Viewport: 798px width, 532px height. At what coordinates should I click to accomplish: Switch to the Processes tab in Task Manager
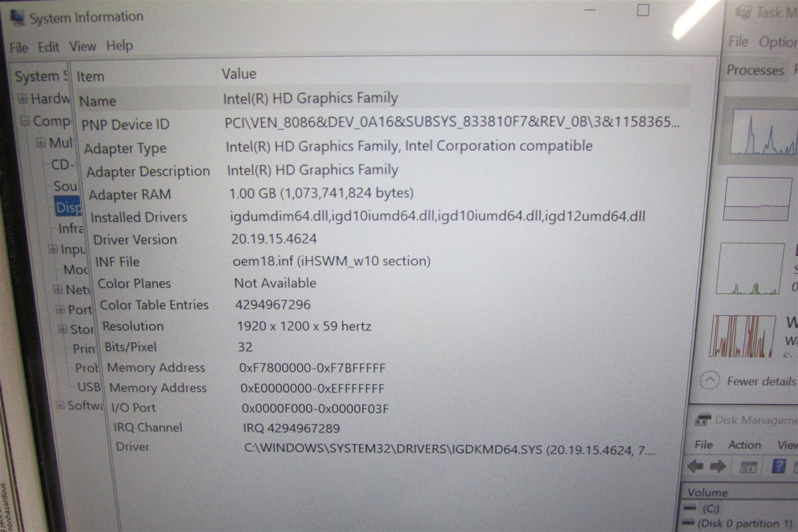[x=755, y=70]
